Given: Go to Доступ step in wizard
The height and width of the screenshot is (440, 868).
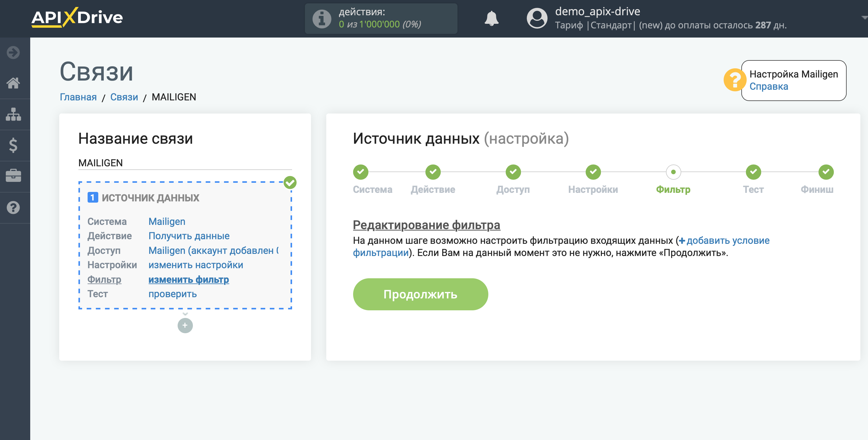Looking at the screenshot, I should click(x=513, y=172).
